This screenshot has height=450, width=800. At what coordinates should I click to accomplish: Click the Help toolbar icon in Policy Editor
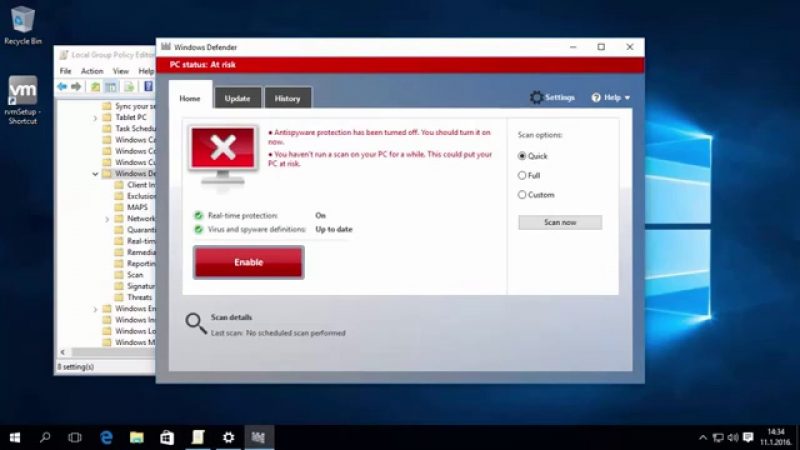(148, 87)
